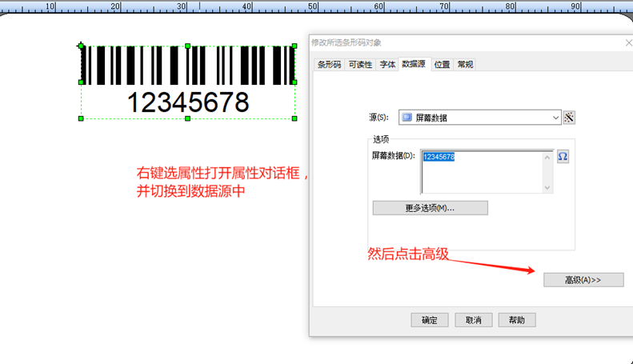Click scroll down arrow in screen data box

[547, 187]
